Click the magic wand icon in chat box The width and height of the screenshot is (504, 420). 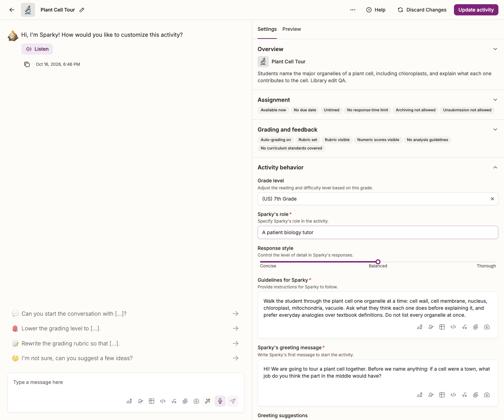208,401
